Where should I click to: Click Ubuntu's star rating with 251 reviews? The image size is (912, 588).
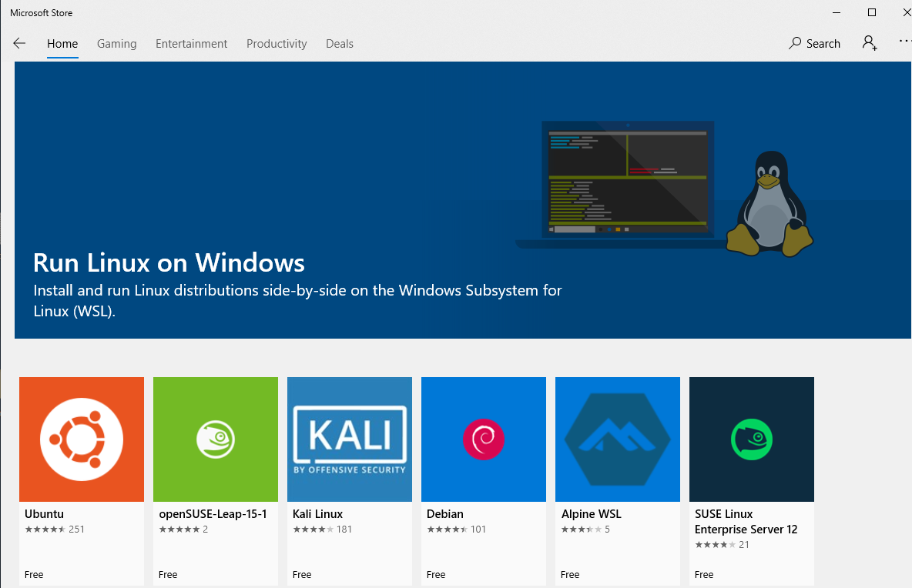(x=55, y=530)
